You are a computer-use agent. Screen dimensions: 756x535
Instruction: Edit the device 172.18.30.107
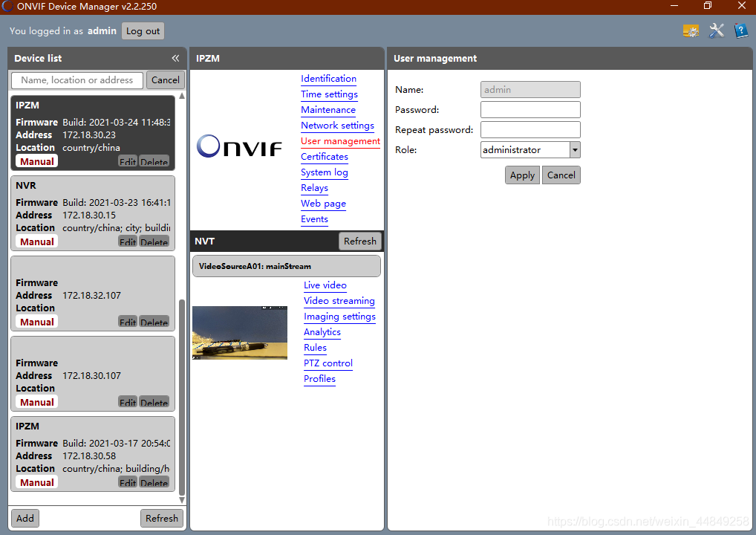(128, 402)
